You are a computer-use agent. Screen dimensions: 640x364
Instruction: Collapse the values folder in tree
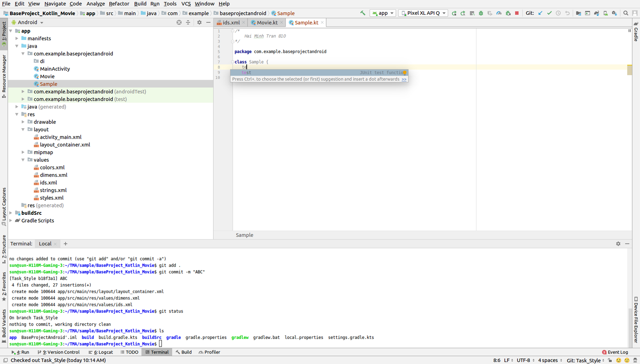(x=23, y=160)
